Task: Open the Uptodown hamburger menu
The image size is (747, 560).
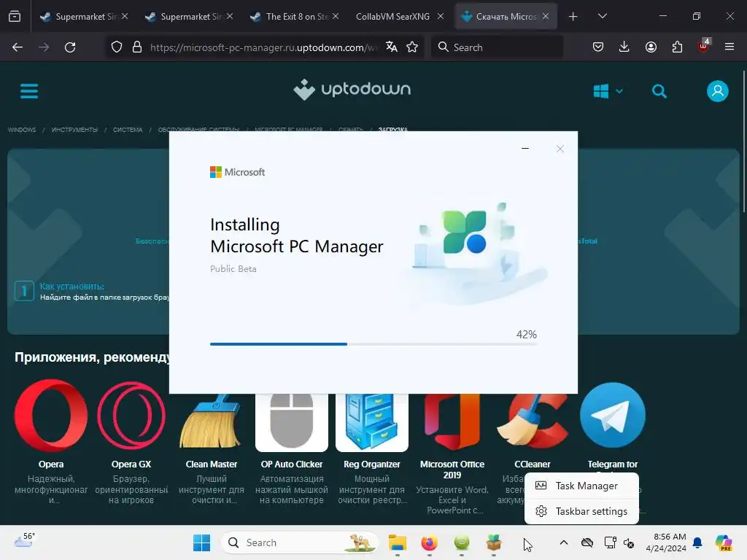Action: point(29,90)
